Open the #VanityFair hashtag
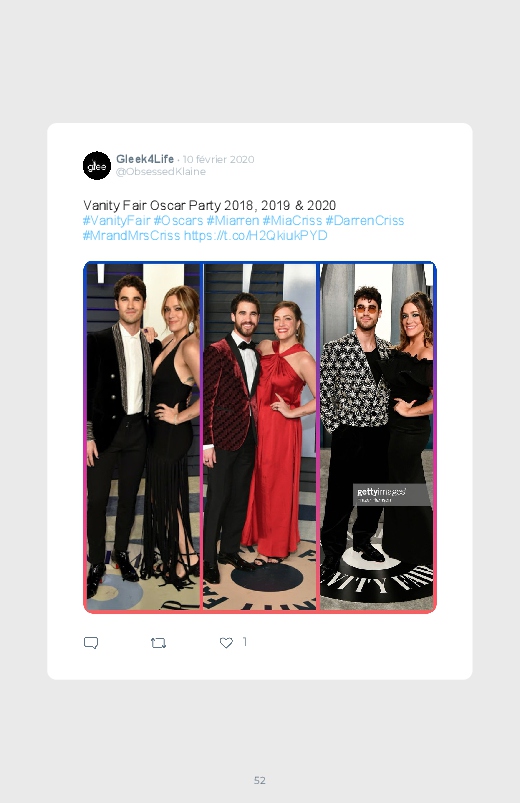 coord(116,220)
